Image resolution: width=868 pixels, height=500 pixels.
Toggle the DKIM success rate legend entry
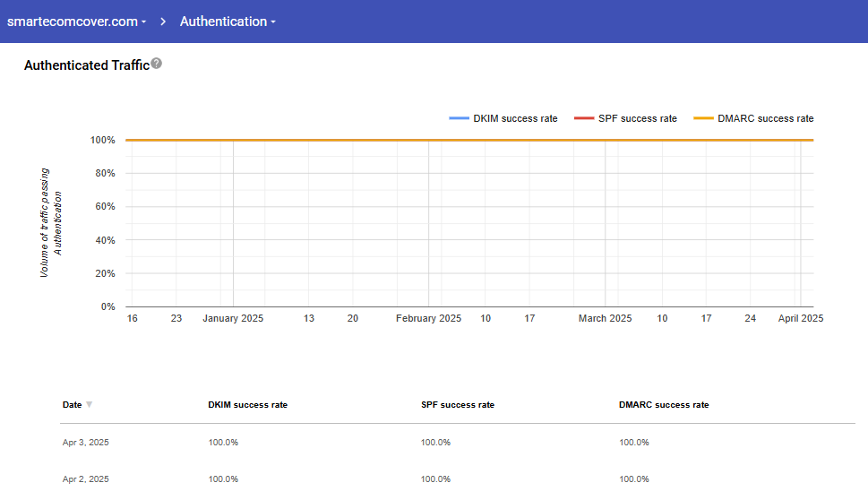[x=503, y=118]
